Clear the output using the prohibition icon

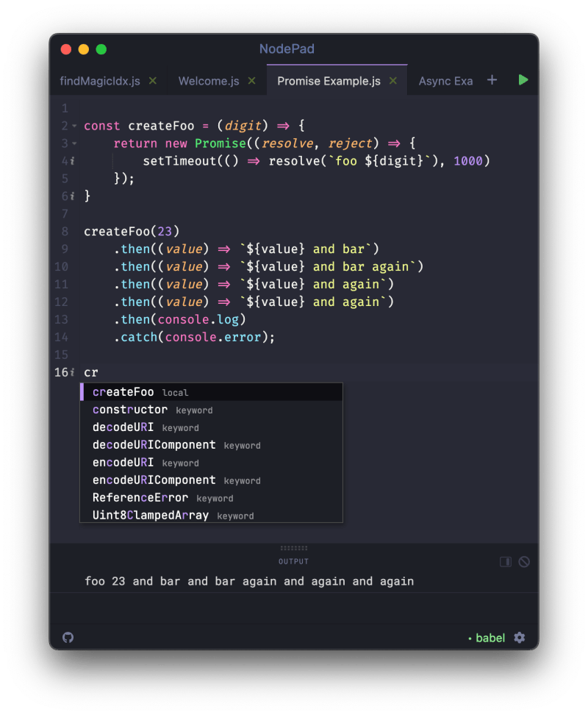pos(523,561)
